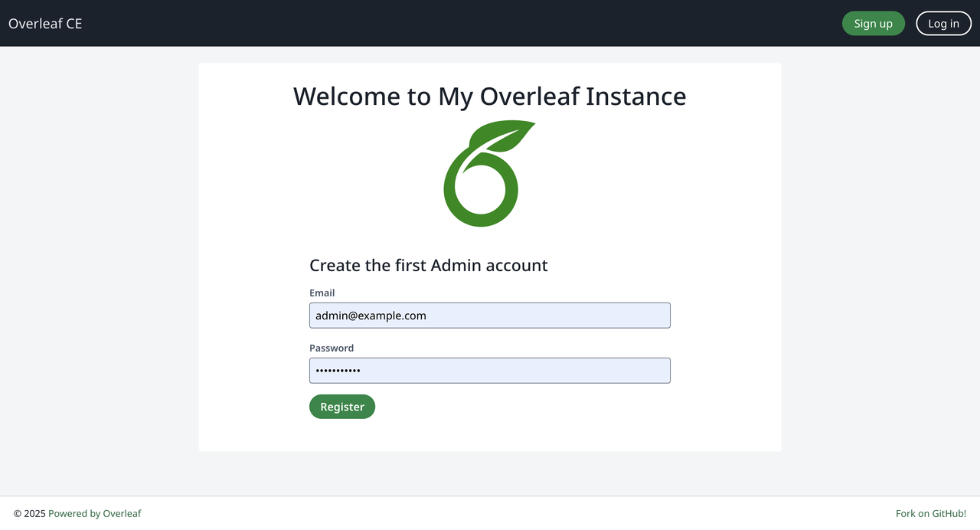The height and width of the screenshot is (530, 980).
Task: Focus the Email input containing admin@example.com
Action: coord(490,315)
